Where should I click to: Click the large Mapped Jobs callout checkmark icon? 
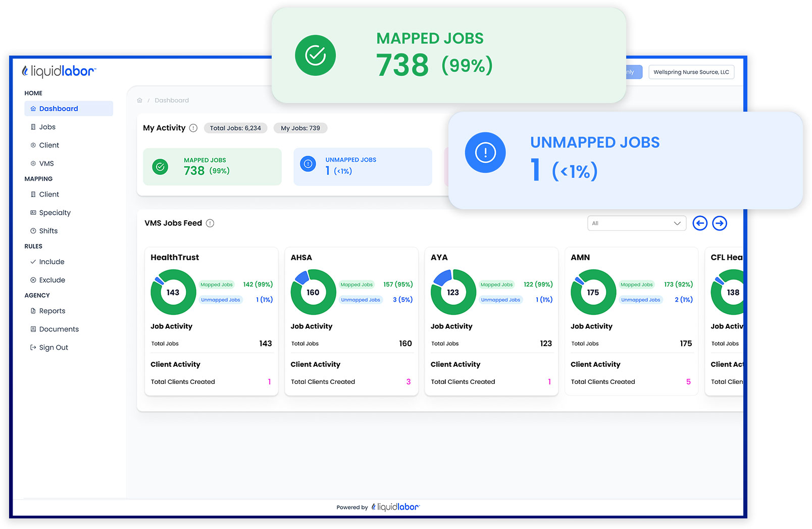pyautogui.click(x=315, y=55)
